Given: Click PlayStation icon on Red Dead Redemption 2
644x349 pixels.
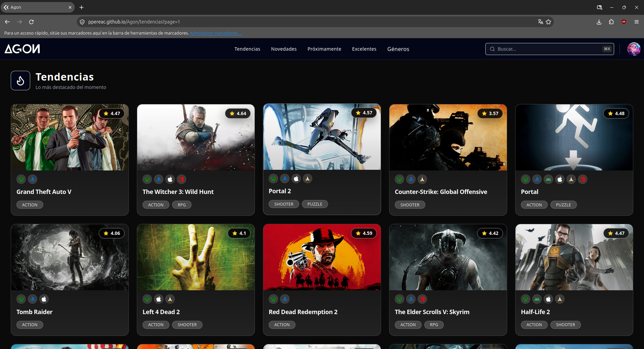Looking at the screenshot, I should 285,299.
